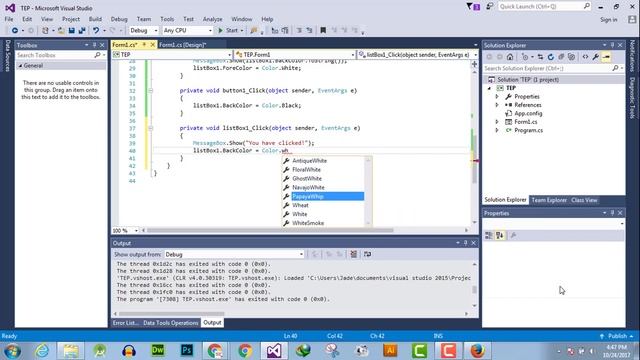The image size is (640, 360).
Task: Open the Build menu
Action: [95, 19]
